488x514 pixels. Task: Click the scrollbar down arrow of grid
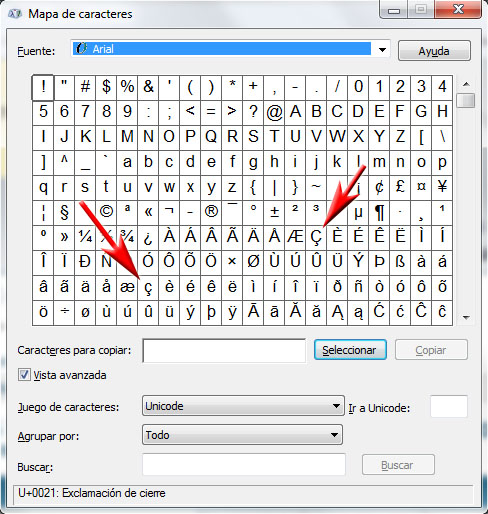tap(466, 318)
